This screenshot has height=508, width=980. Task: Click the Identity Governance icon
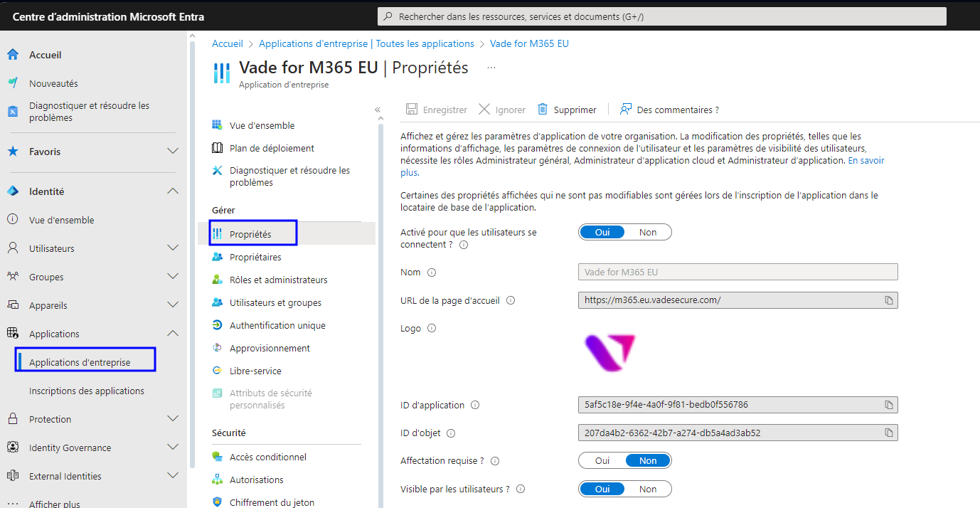tap(12, 448)
